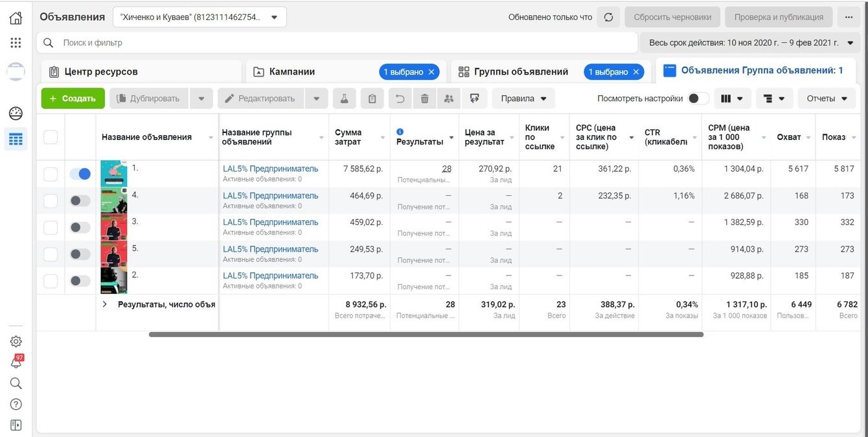Viewport: 868px width, 437px height.
Task: Tick the checkbox for ad 4 row
Action: (51, 201)
